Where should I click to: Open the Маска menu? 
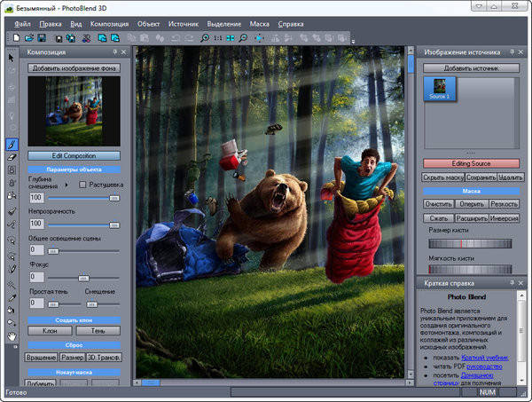point(260,22)
